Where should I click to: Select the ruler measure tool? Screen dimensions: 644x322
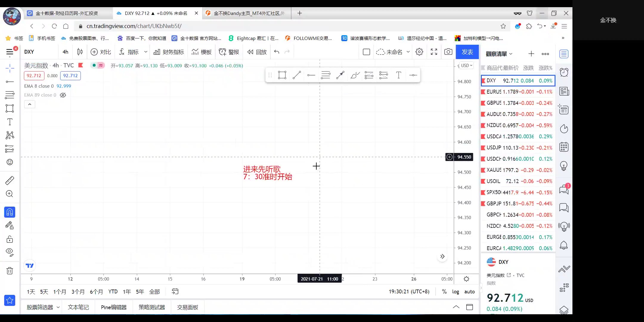[10, 180]
